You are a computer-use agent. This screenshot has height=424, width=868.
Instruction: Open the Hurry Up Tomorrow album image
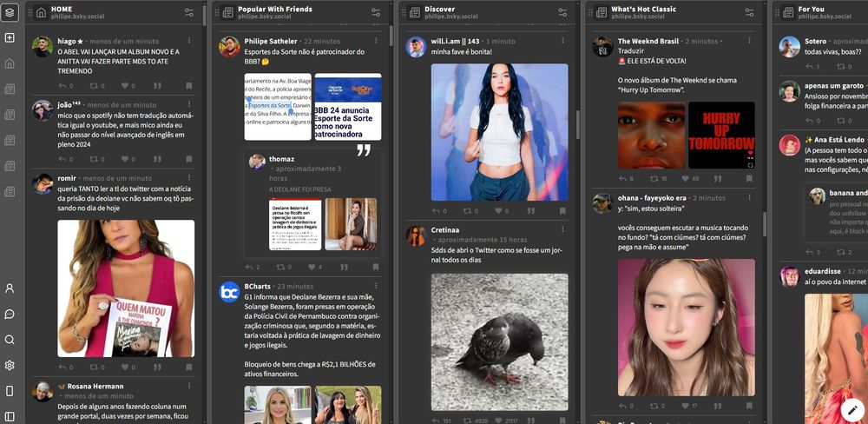click(721, 136)
